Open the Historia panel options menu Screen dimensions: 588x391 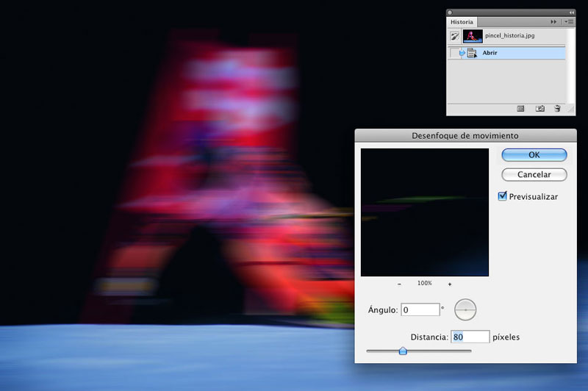click(569, 22)
